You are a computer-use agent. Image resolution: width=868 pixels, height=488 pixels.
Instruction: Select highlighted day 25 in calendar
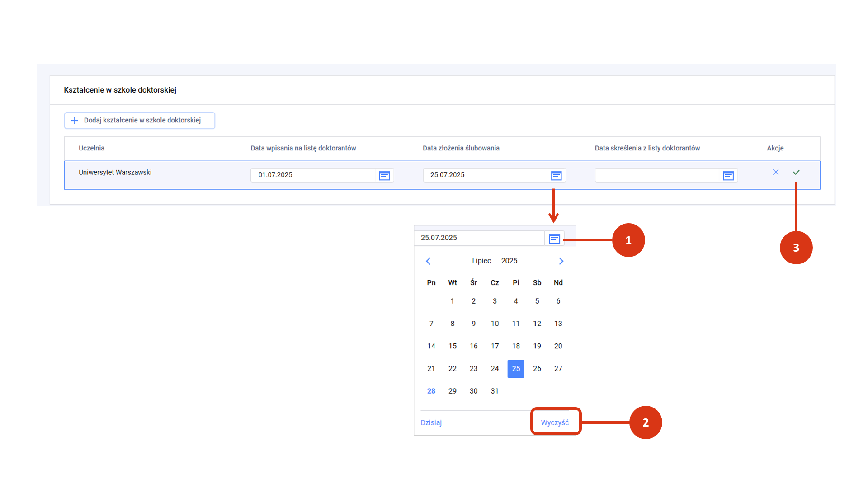click(516, 369)
